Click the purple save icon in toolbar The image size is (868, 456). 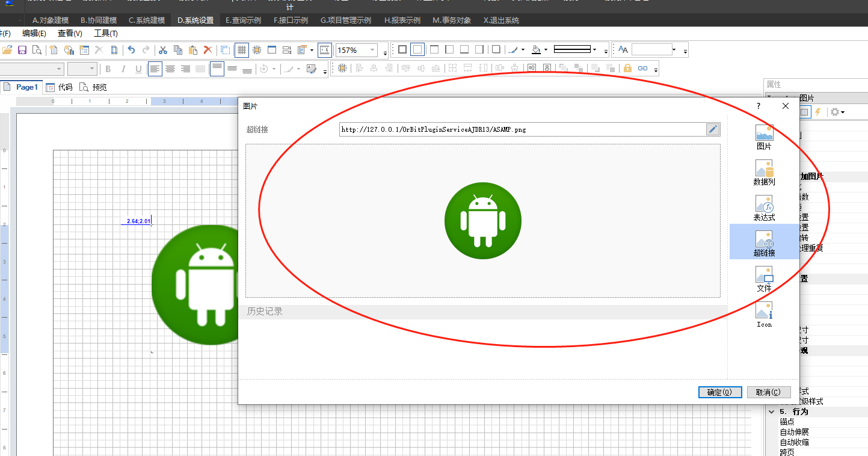point(22,50)
